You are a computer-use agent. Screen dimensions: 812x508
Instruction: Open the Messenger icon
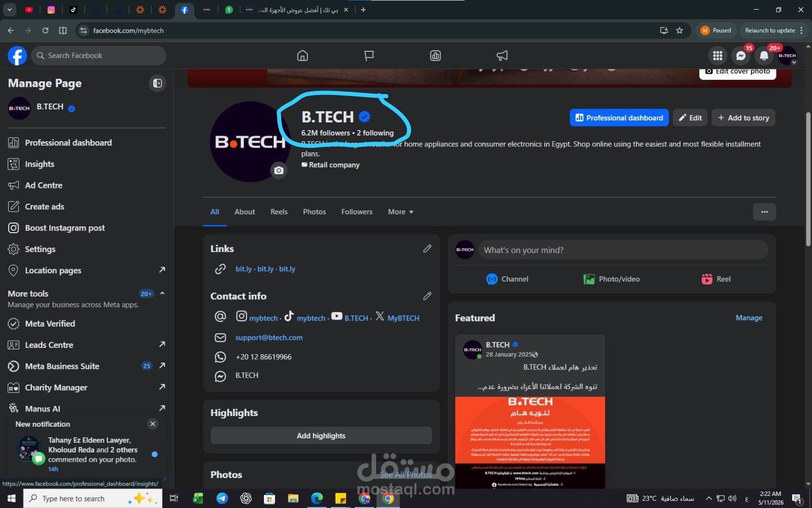click(741, 56)
